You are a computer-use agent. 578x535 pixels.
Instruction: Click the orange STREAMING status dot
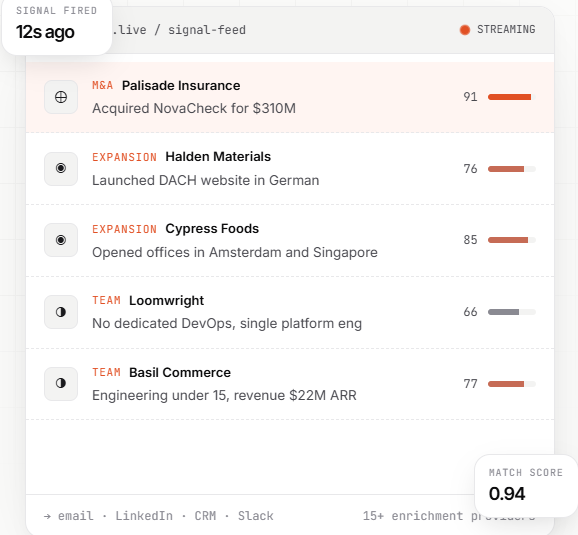click(x=465, y=30)
